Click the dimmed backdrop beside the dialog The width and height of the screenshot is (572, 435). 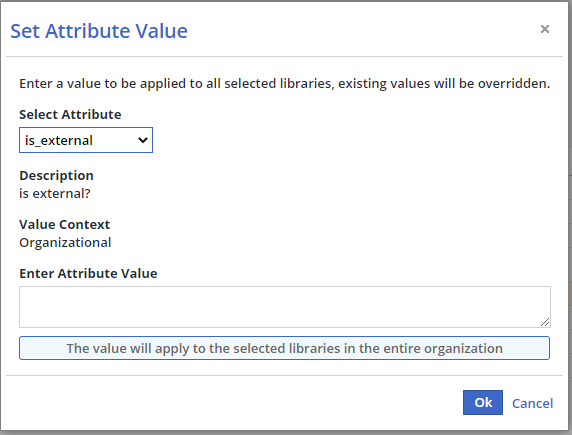[569, 219]
